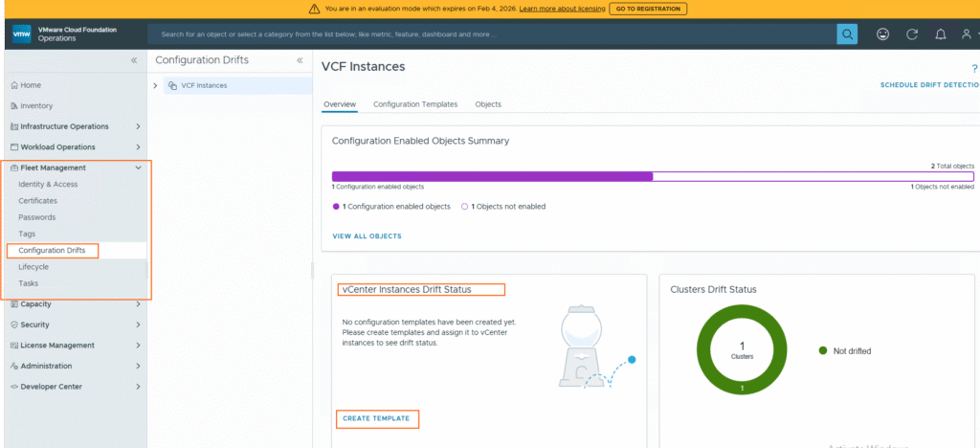Click the refresh icon in header
The width and height of the screenshot is (980, 448).
click(x=912, y=34)
